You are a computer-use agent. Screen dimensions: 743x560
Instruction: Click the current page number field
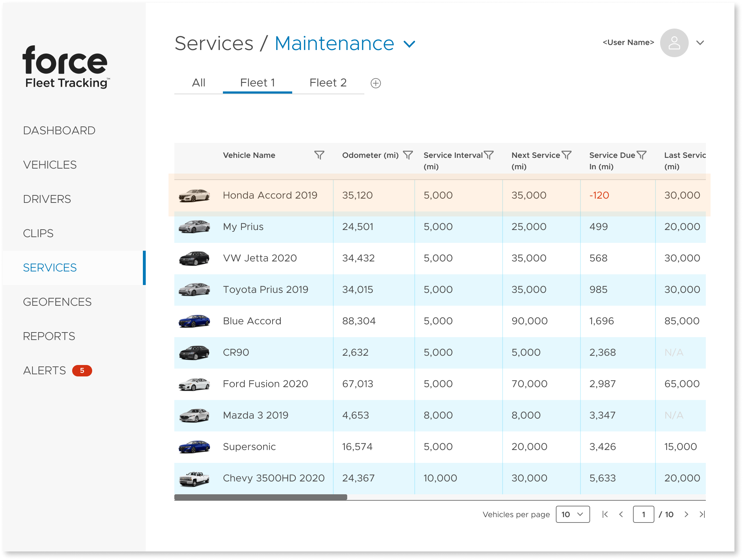pos(644,514)
